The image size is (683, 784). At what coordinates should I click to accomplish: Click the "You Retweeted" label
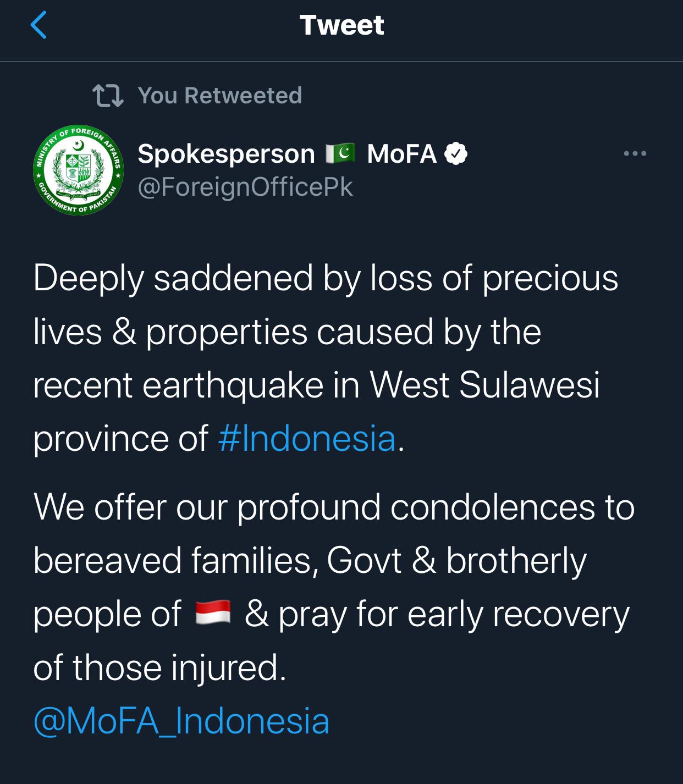219,96
